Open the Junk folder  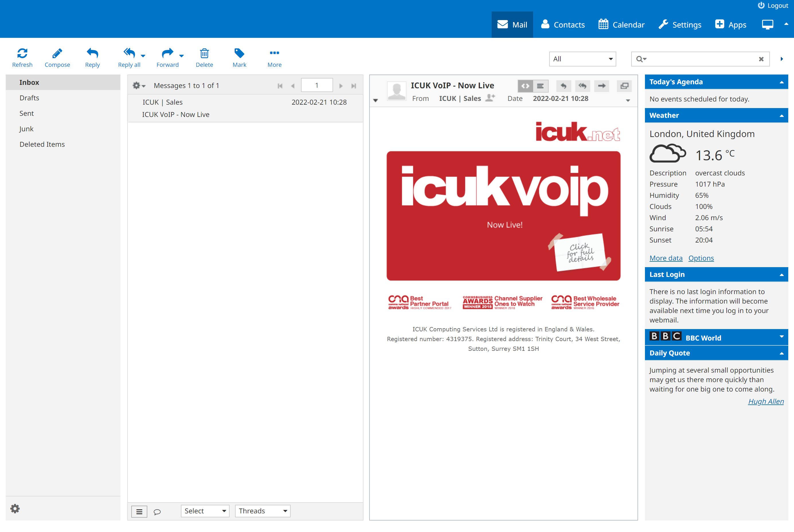63,129
